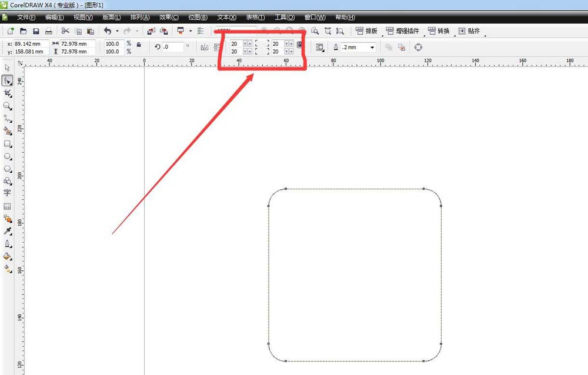Select the Pick tool arrow
Image resolution: width=588 pixels, height=375 pixels.
pyautogui.click(x=7, y=68)
